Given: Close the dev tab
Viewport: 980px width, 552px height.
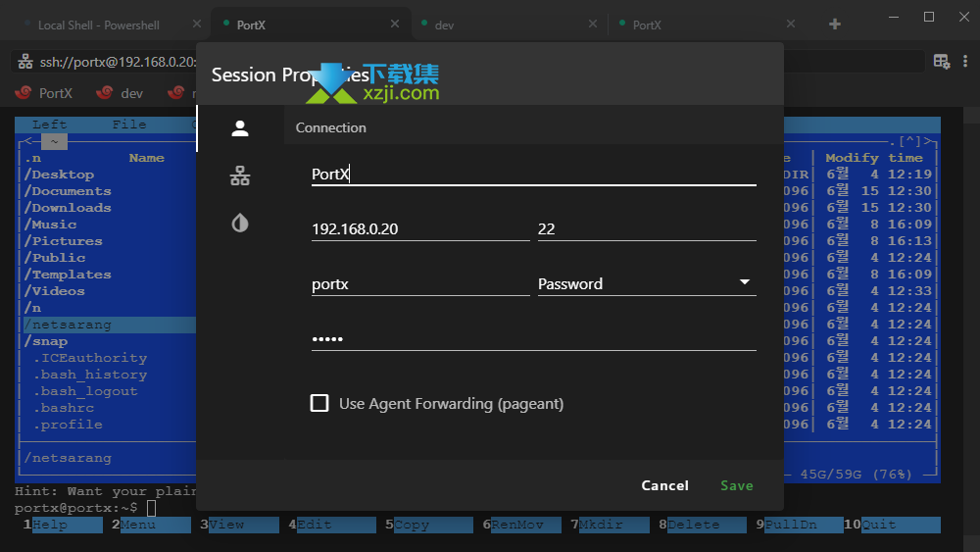Looking at the screenshot, I should [593, 24].
